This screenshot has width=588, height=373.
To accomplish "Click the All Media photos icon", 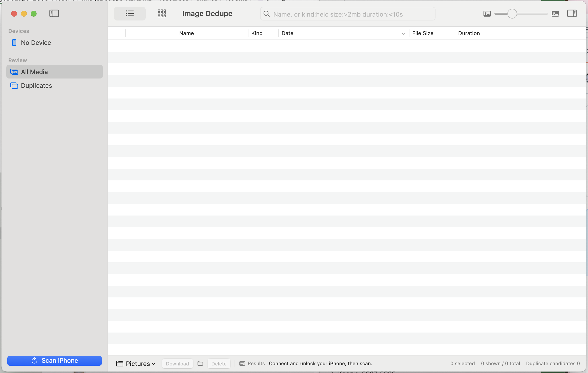I will [x=14, y=72].
